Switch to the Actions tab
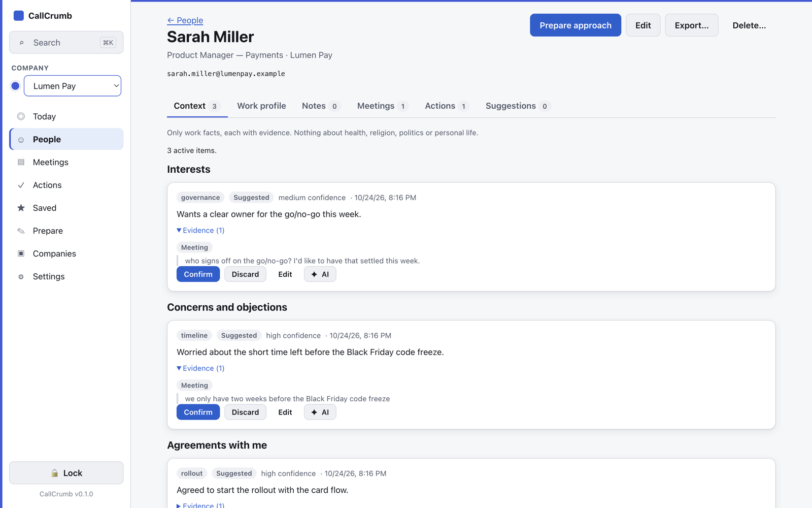Screen dimensions: 812x508 click(x=446, y=106)
